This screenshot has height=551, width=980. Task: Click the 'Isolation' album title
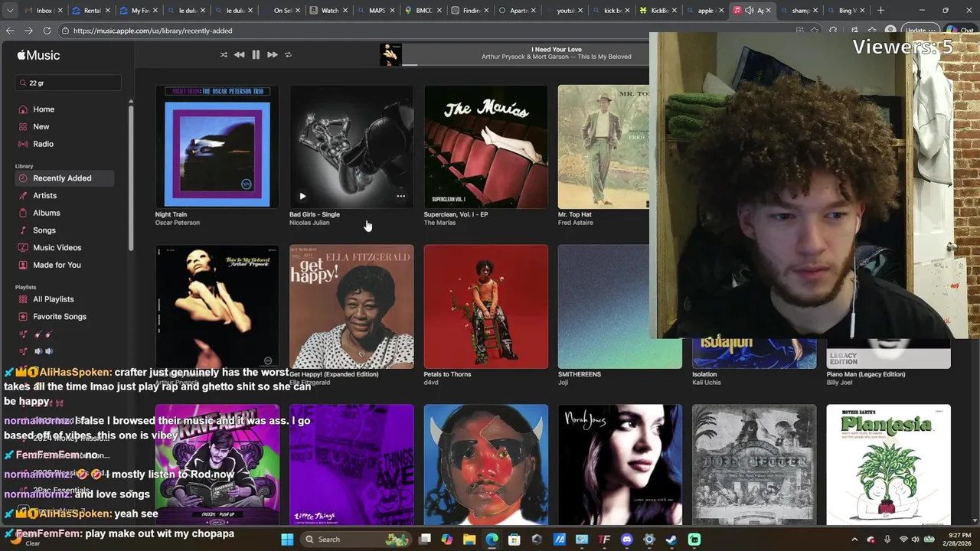704,374
